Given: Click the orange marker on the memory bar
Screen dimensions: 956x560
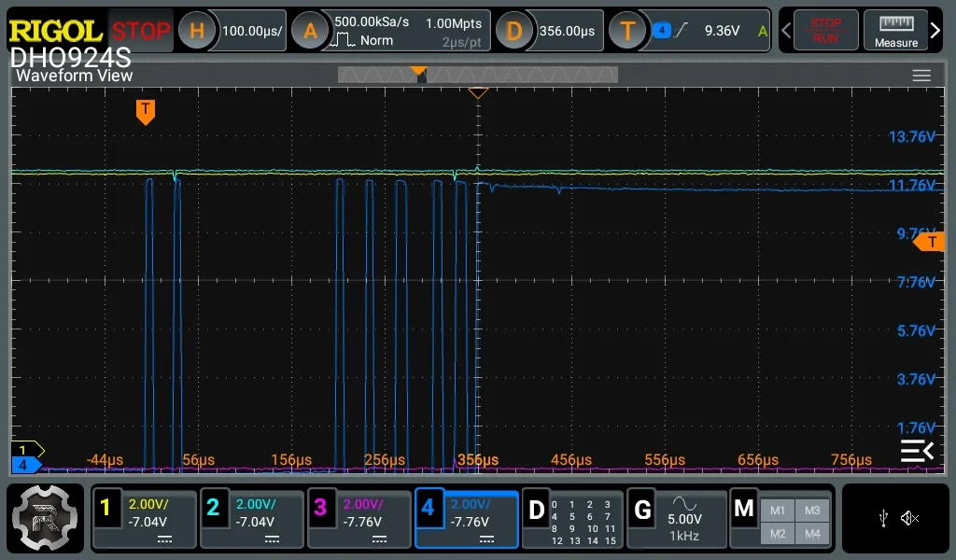Looking at the screenshot, I should (418, 73).
